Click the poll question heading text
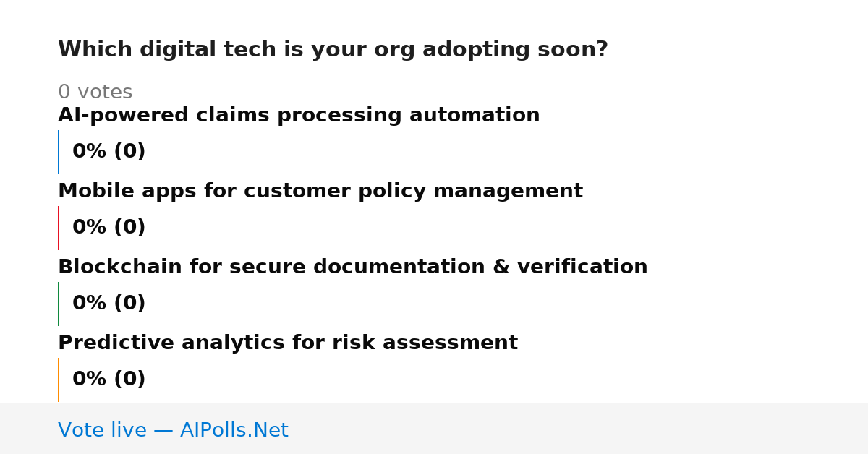868x454 pixels. (333, 50)
